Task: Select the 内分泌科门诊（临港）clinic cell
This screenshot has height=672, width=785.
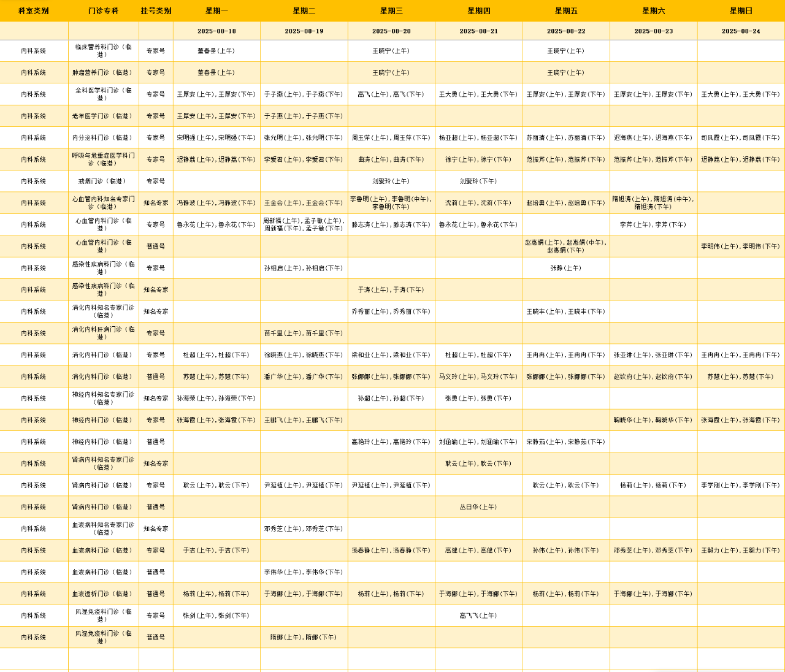Action: (104, 138)
